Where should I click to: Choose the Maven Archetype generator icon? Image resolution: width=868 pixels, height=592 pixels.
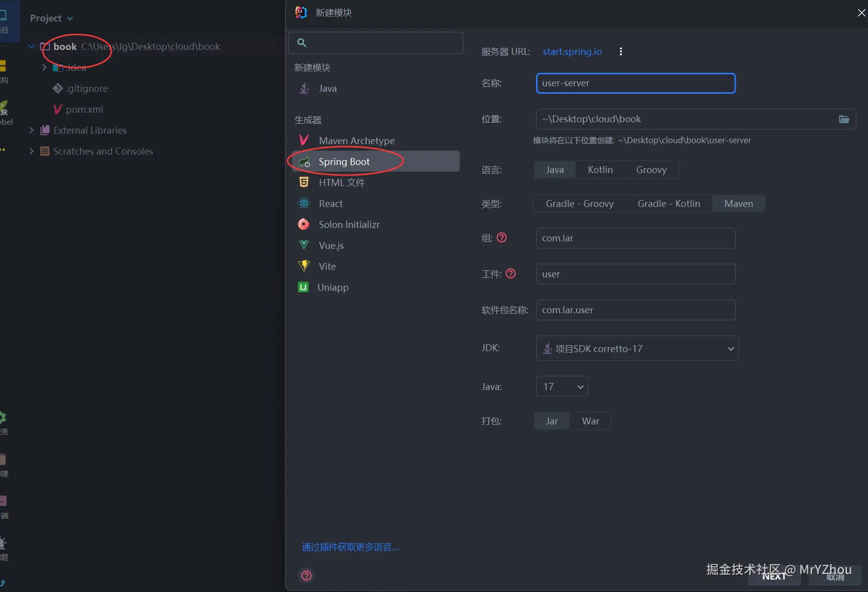pyautogui.click(x=304, y=140)
